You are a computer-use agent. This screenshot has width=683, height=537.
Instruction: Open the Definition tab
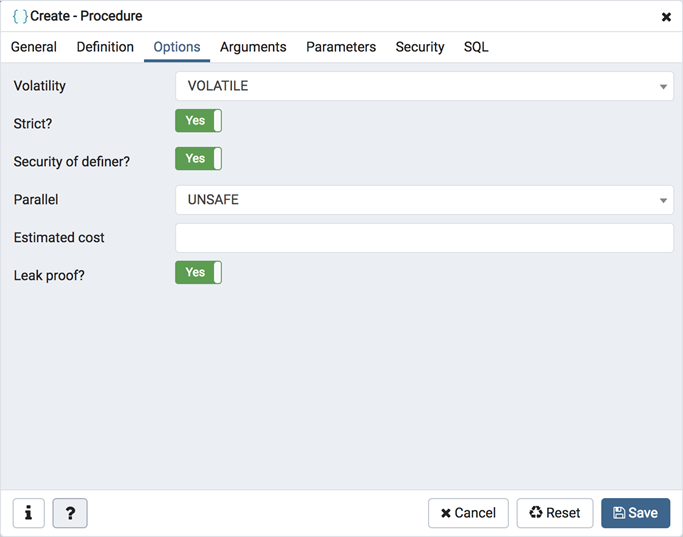click(105, 47)
